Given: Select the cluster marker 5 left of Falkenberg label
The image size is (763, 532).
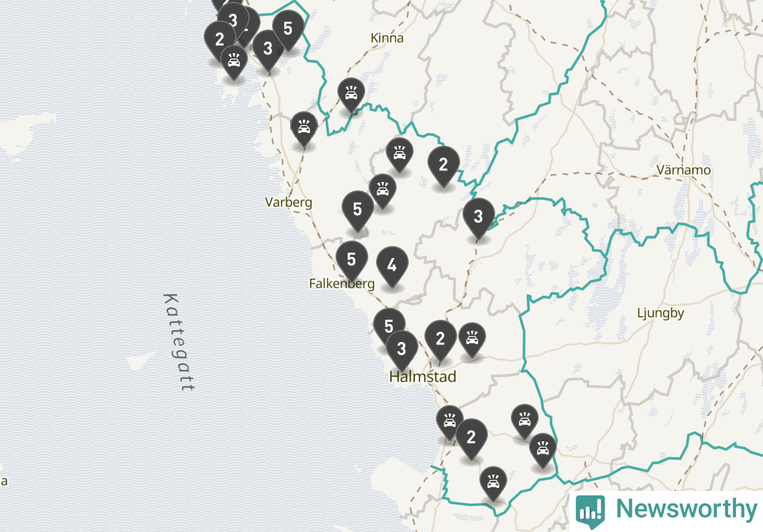Looking at the screenshot, I should pos(351,260).
